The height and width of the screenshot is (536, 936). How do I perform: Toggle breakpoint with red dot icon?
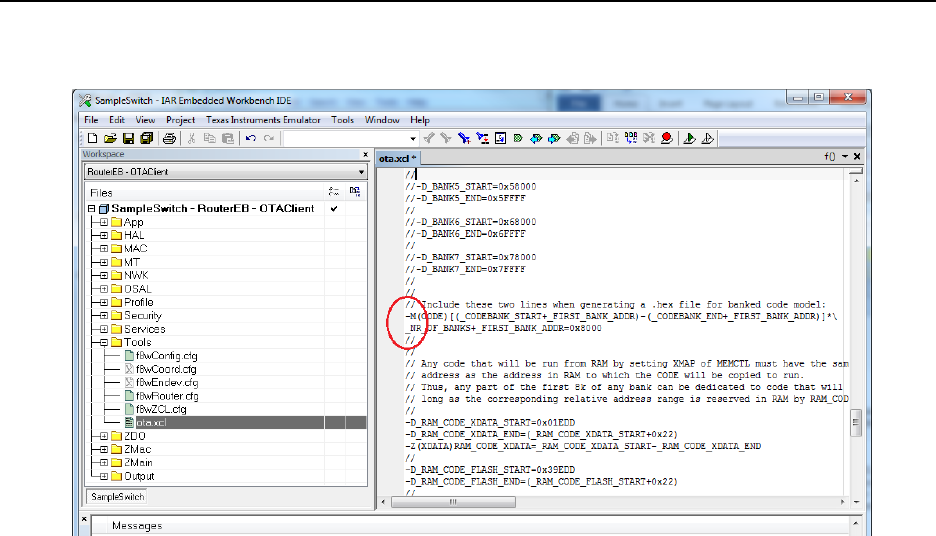(667, 138)
